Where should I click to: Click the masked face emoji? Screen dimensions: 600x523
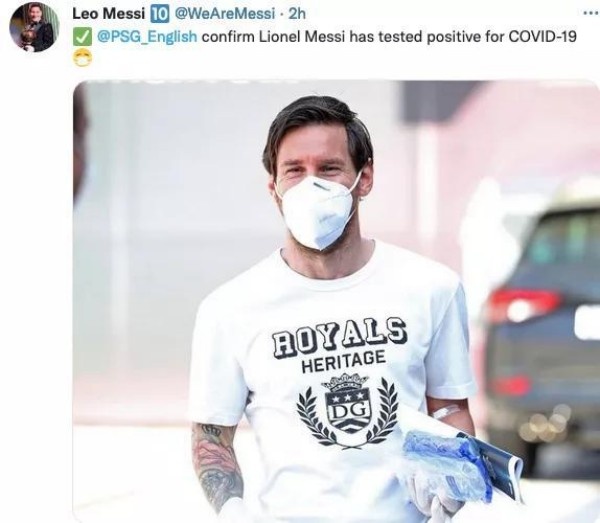click(83, 60)
